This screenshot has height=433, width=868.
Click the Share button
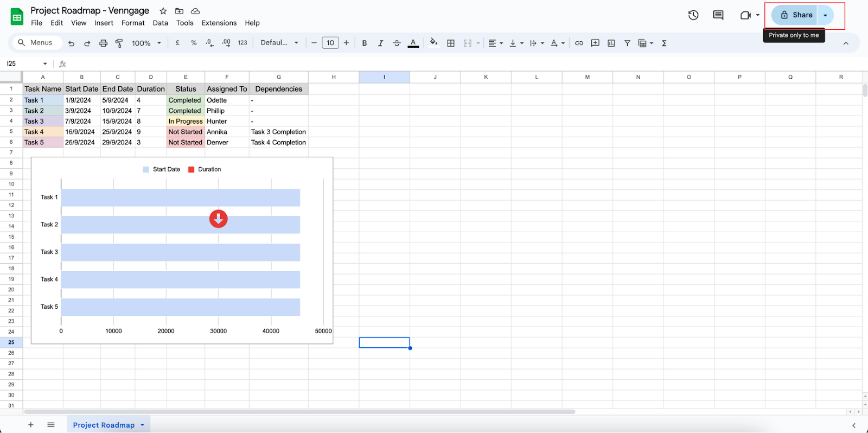pyautogui.click(x=795, y=15)
